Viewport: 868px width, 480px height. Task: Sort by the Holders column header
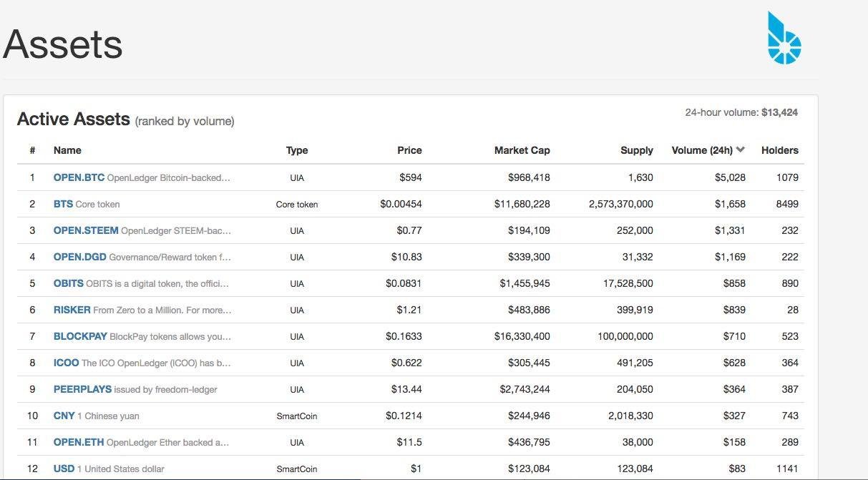[x=779, y=150]
